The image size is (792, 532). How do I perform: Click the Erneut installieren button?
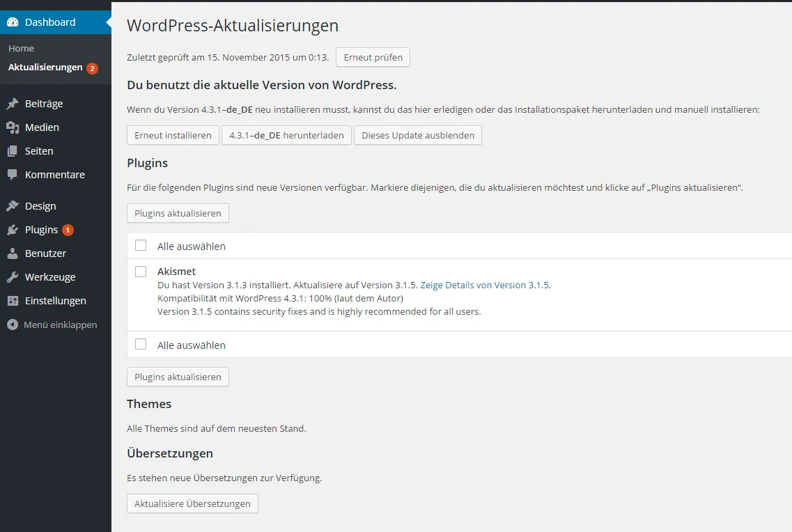tap(173, 135)
